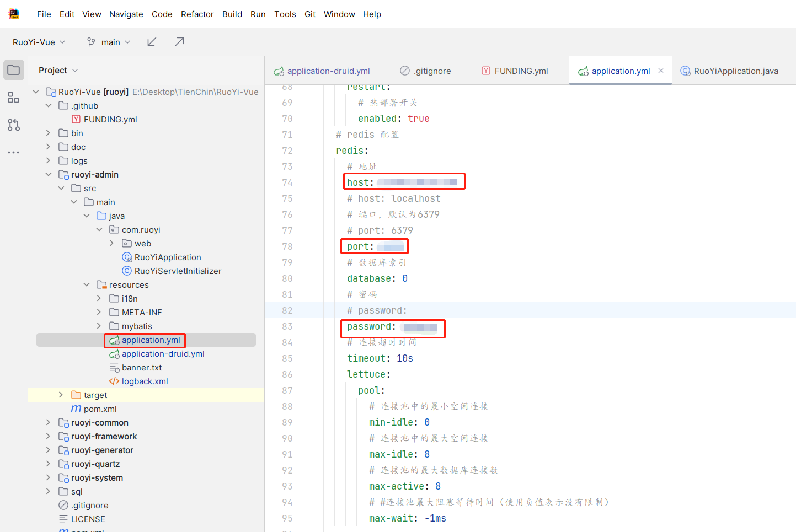Open the Project tool window icon
Image resolution: width=796 pixels, height=532 pixels.
point(14,70)
